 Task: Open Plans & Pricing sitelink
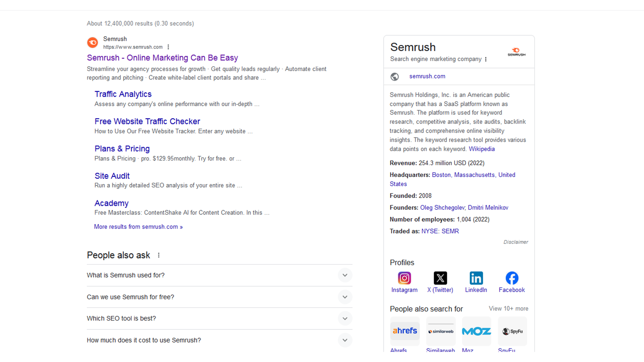coord(122,148)
